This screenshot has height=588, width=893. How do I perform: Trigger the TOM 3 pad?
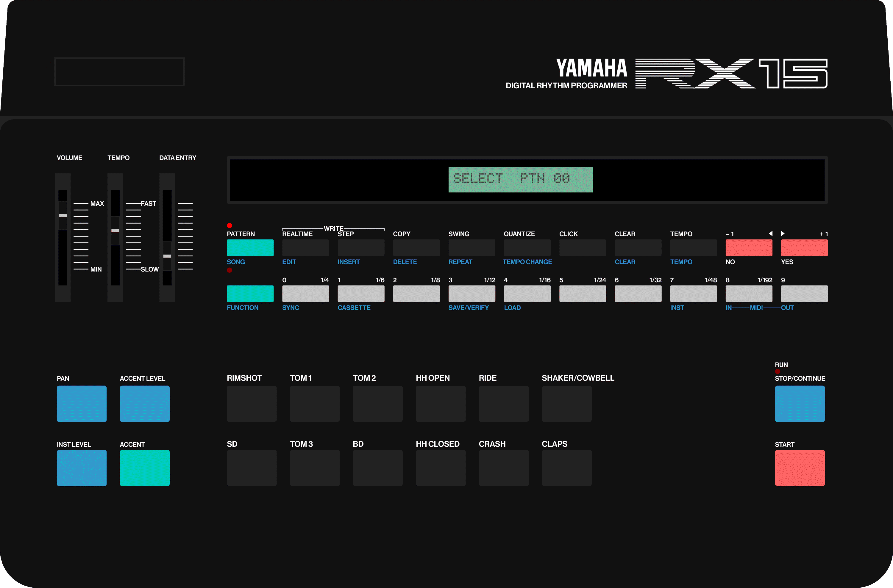coord(315,468)
